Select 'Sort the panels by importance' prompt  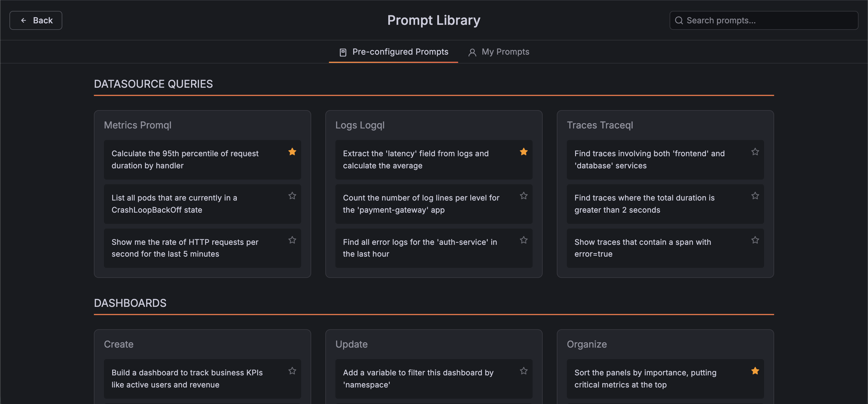pyautogui.click(x=665, y=379)
